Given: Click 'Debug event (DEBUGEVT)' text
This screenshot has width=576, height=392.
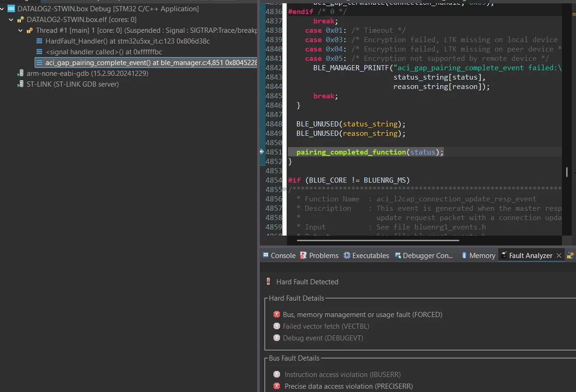Looking at the screenshot, I should click(x=323, y=338).
